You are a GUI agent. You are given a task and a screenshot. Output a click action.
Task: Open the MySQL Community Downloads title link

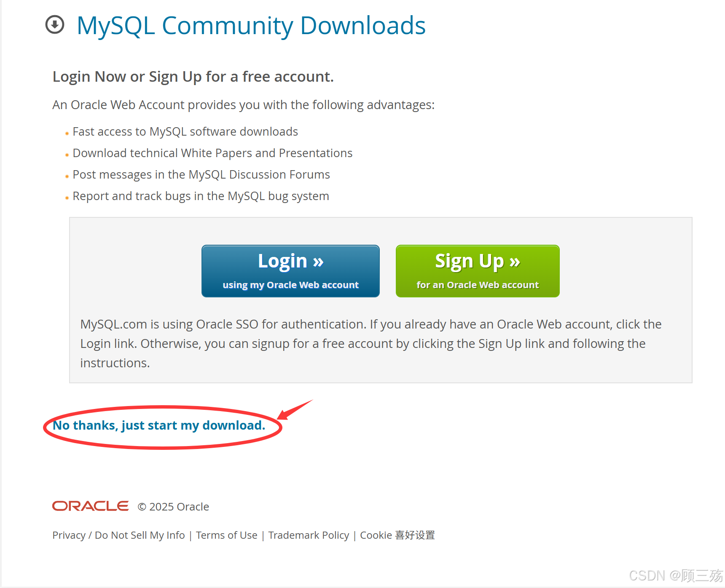click(251, 25)
